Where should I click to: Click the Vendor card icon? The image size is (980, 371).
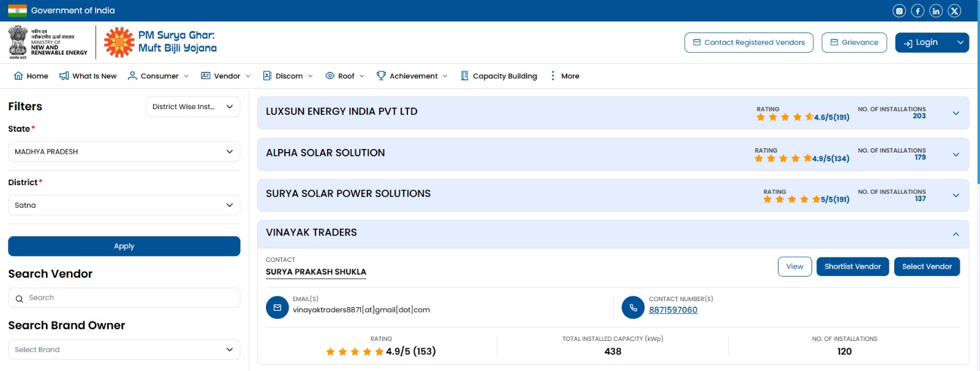coord(206,75)
